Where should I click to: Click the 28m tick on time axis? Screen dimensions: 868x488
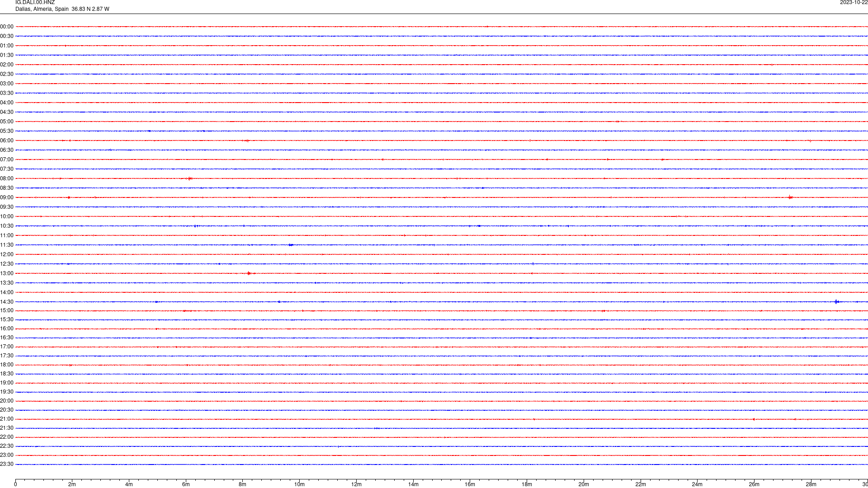pyautogui.click(x=811, y=484)
